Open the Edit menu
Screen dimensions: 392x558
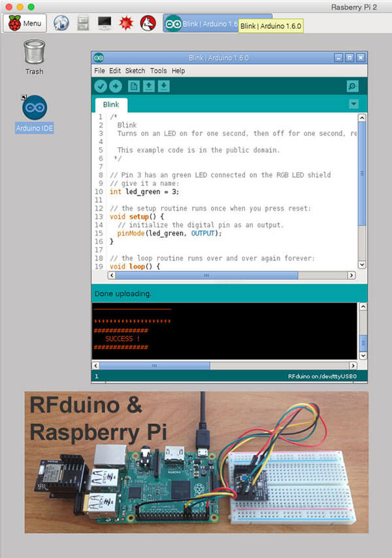pos(115,71)
